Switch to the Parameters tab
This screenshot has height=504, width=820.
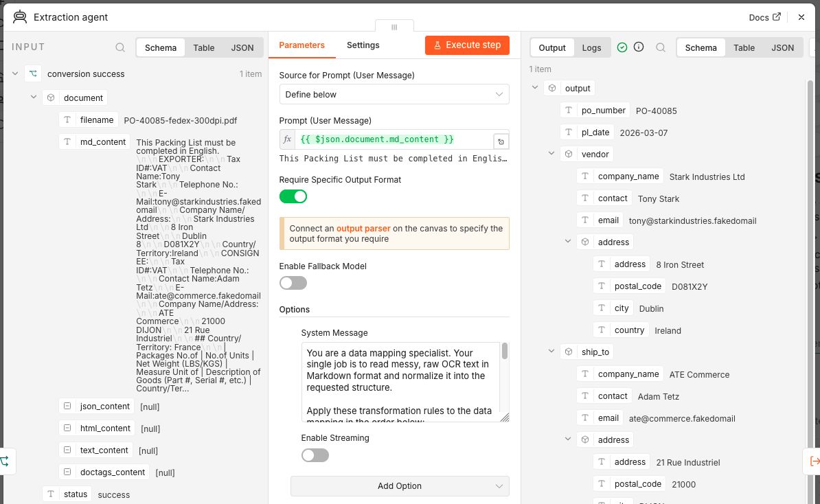pos(301,45)
